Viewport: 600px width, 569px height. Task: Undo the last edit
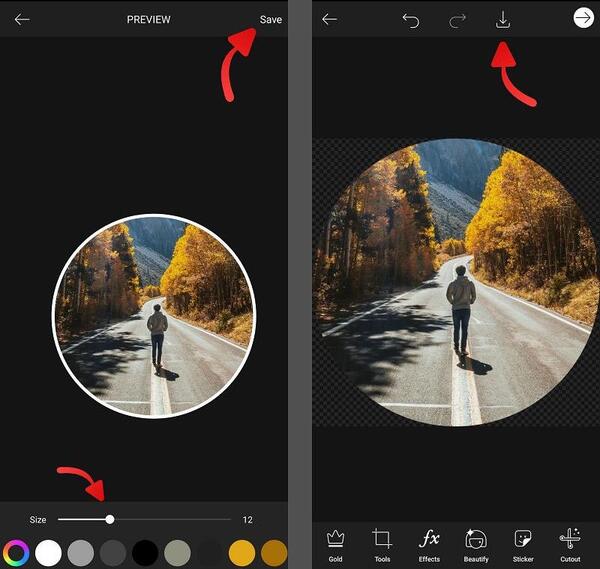[411, 21]
